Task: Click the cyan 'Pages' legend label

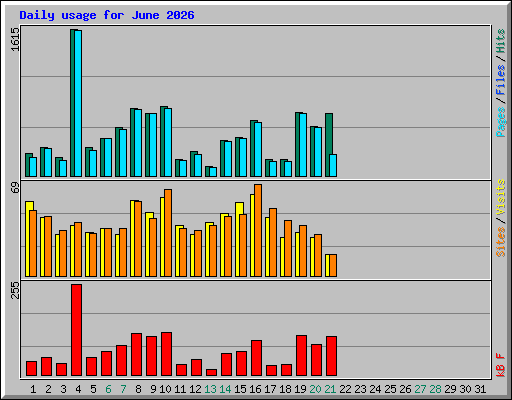Action: 500,122
